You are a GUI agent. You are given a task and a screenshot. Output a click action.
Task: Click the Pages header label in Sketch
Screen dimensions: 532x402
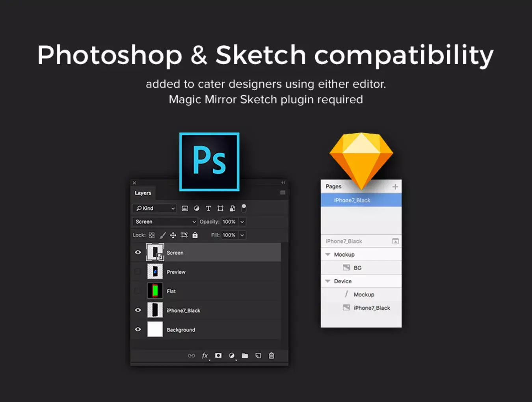pyautogui.click(x=333, y=187)
